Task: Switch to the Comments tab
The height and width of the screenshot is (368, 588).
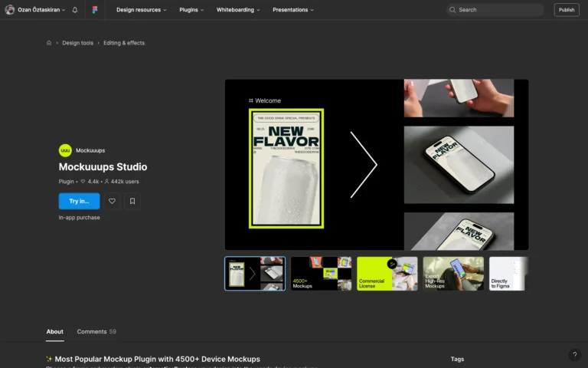Action: tap(96, 331)
